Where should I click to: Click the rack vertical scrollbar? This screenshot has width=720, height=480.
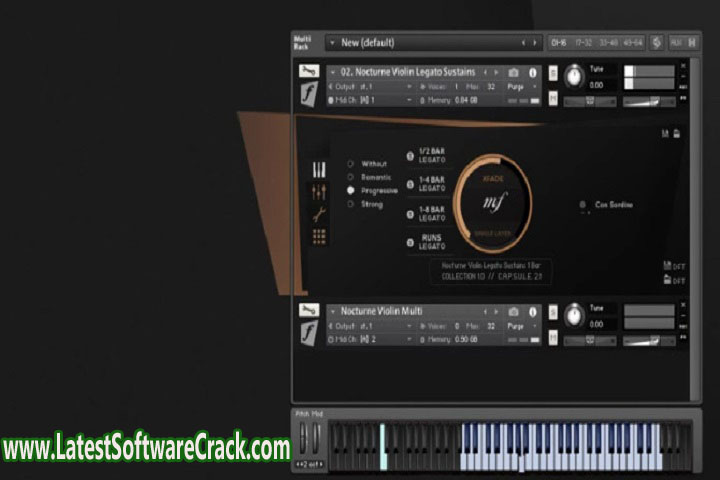coord(694,228)
